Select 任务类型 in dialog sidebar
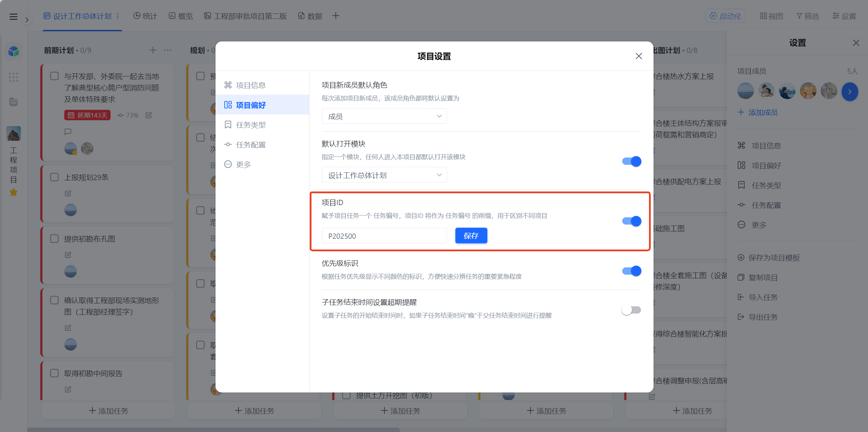 pyautogui.click(x=262, y=125)
